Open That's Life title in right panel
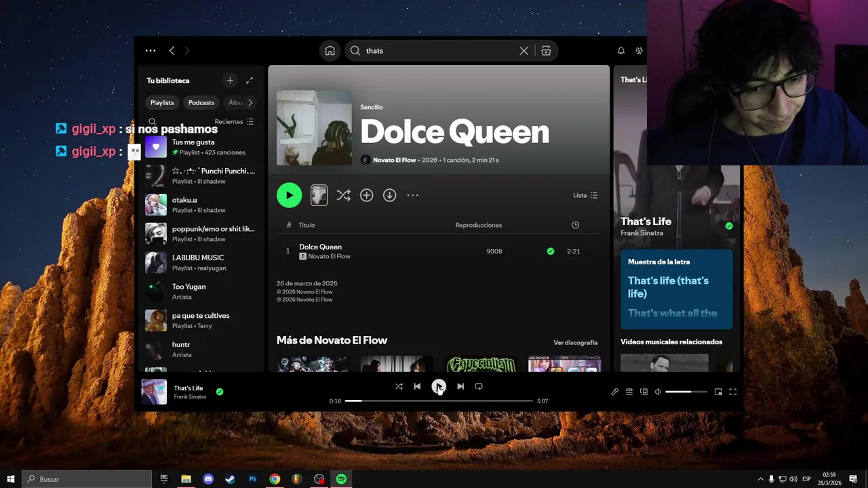Image resolution: width=868 pixels, height=488 pixels. pyautogui.click(x=646, y=222)
